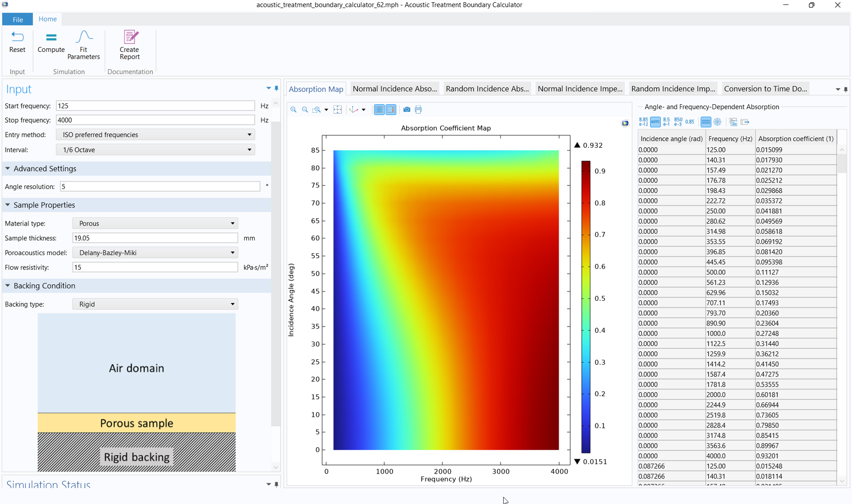852x504 pixels.
Task: Open the Backing type dropdown
Action: click(155, 304)
